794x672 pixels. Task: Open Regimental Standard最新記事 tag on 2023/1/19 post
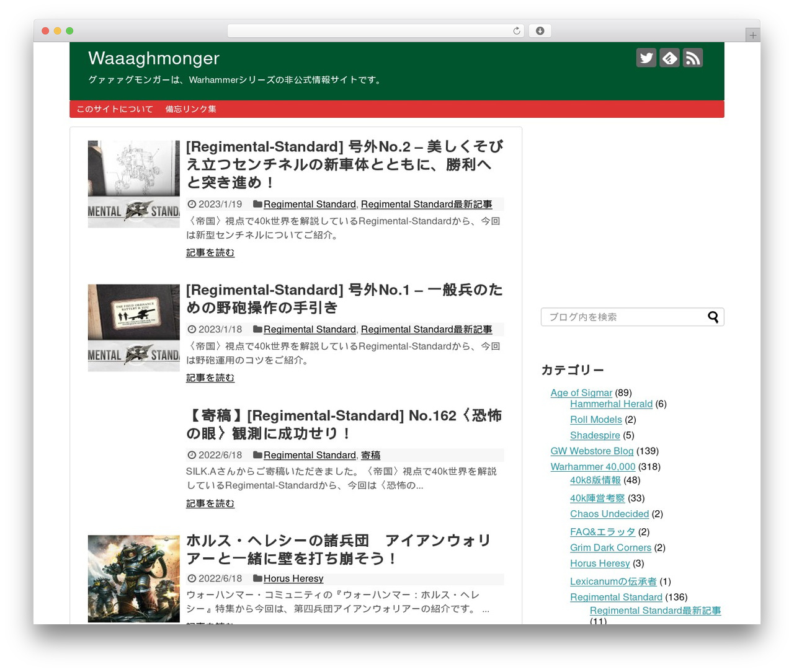(426, 205)
